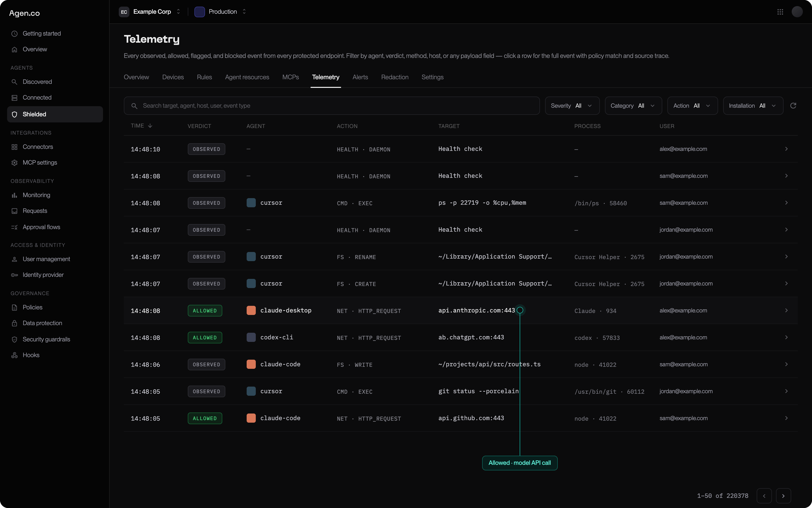Expand the api.github.com:443 row chevron
Screen dimensions: 812x508
(786, 418)
